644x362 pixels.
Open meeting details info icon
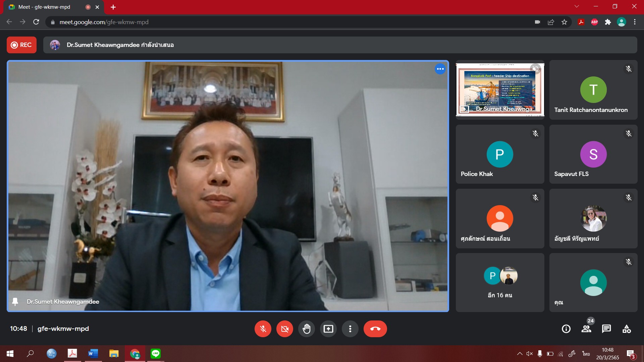point(566,329)
